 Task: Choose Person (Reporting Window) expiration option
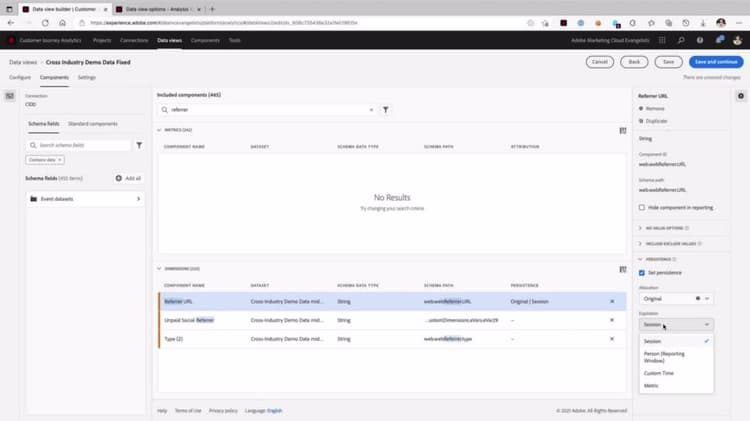[676, 357]
